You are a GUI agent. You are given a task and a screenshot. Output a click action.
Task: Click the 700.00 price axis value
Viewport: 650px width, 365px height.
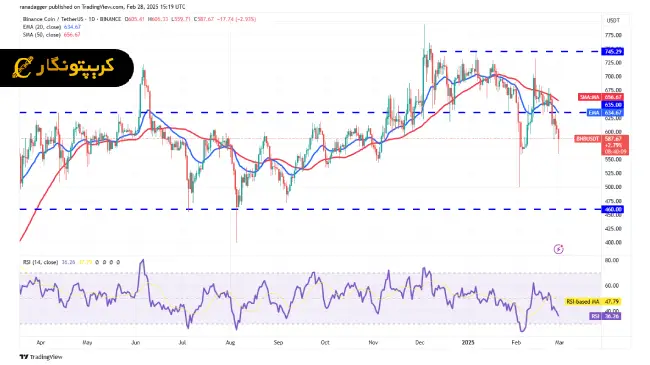click(x=613, y=76)
